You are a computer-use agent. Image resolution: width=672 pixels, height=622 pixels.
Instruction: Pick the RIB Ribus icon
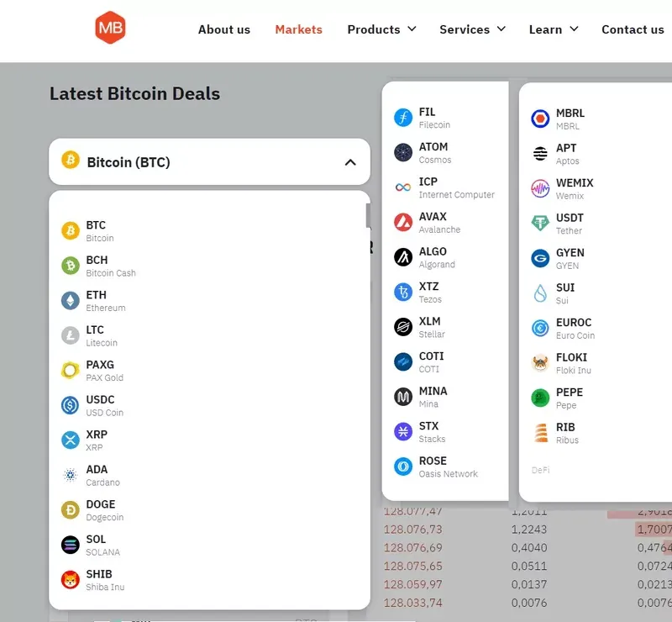tap(541, 433)
